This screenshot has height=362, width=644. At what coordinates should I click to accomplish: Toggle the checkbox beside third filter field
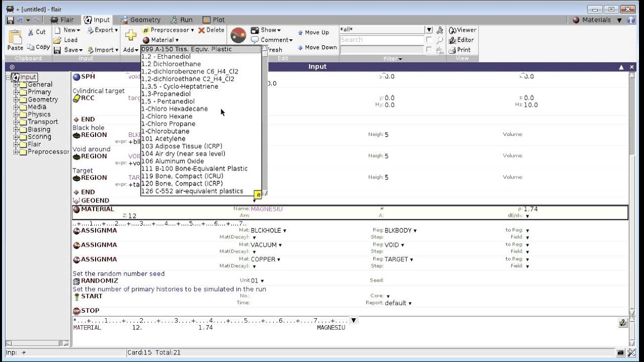point(429,50)
